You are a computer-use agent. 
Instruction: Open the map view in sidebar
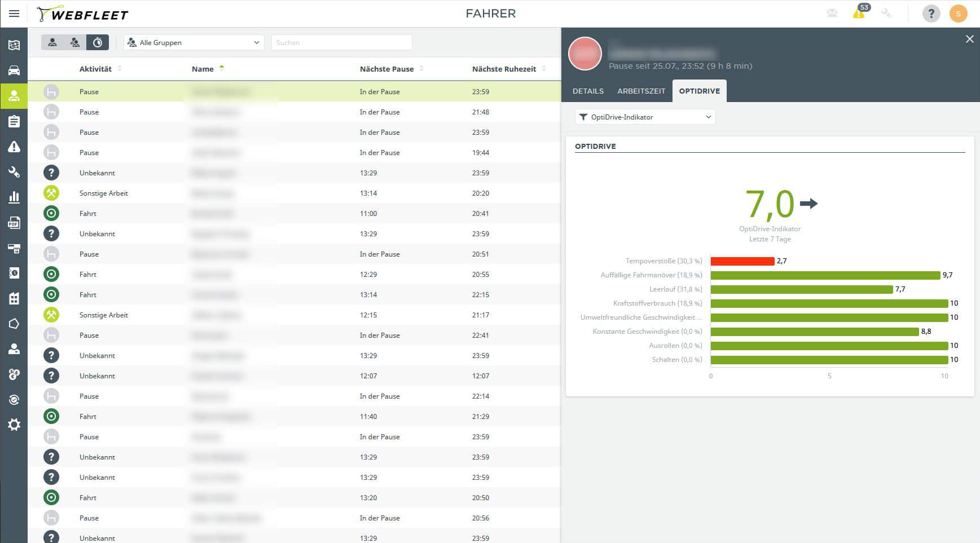point(14,45)
